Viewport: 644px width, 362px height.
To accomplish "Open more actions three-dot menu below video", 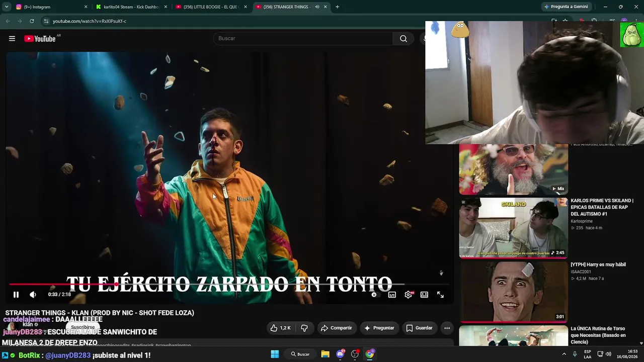I will [x=447, y=328].
